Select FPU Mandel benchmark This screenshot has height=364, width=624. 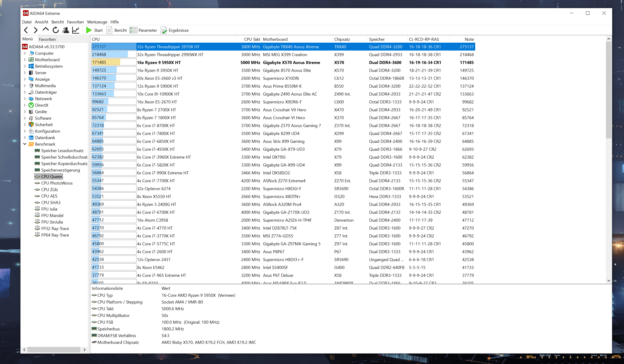coord(49,215)
